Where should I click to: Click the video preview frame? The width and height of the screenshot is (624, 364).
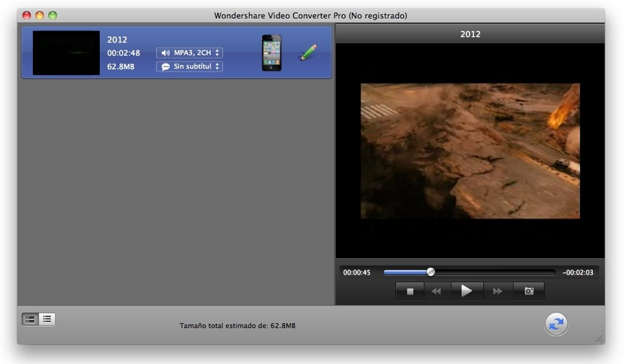click(470, 151)
